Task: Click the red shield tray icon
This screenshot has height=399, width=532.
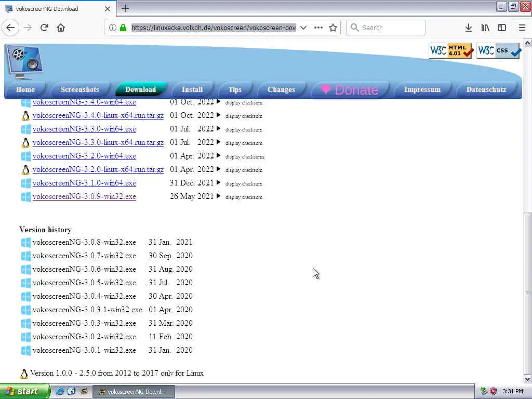Action: [494, 391]
